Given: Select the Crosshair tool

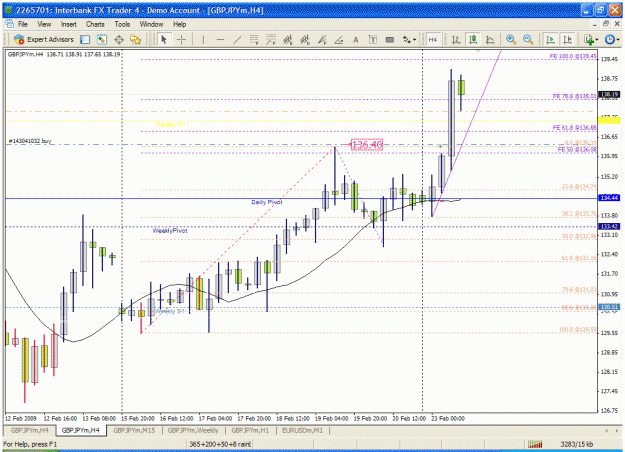Looking at the screenshot, I should [x=181, y=39].
